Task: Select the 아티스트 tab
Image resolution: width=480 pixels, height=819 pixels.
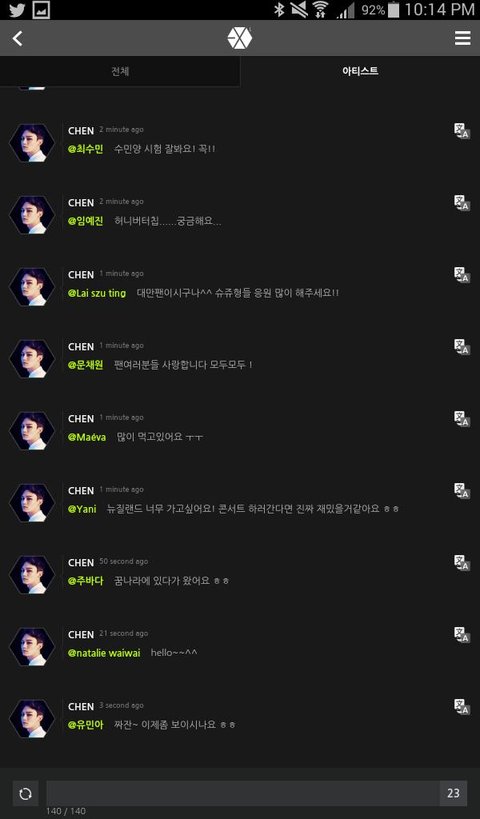Action: tap(360, 71)
